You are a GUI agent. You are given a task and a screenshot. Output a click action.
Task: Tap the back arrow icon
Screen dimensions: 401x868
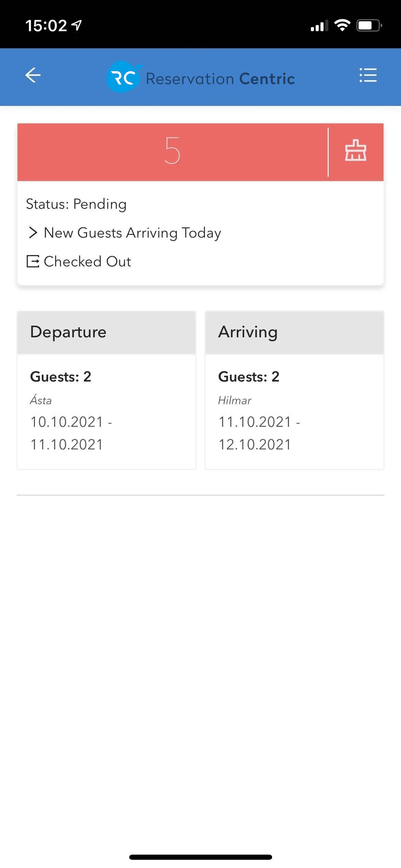click(33, 75)
